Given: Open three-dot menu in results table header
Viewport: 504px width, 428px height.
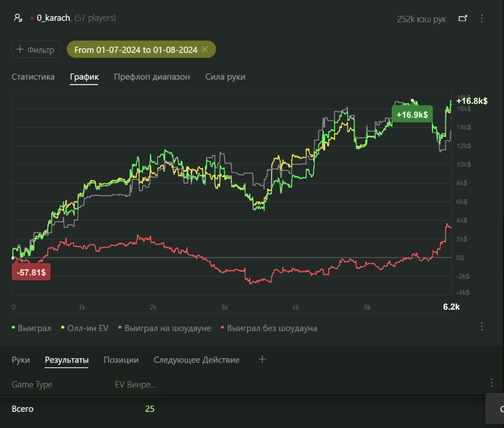Looking at the screenshot, I should [491, 383].
